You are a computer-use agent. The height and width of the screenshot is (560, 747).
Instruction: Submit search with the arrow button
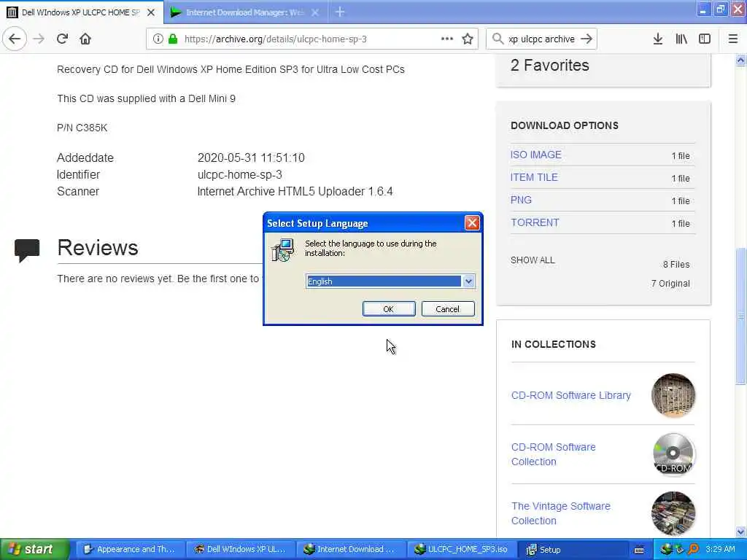(x=587, y=39)
